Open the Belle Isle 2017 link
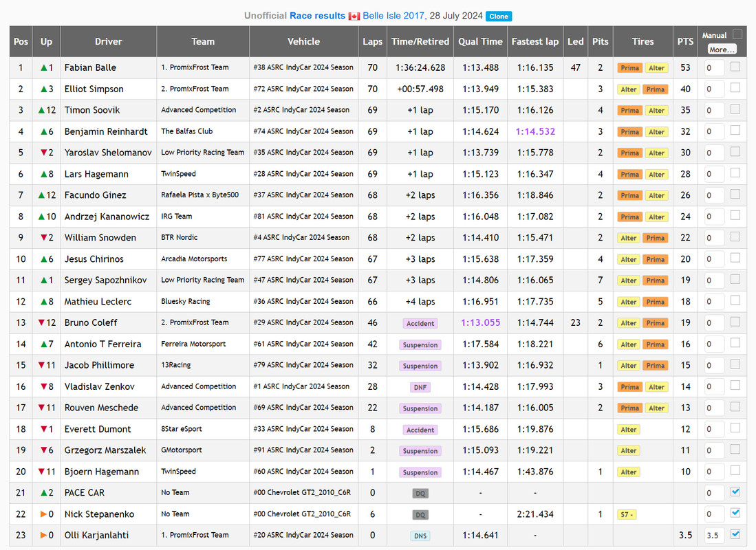Viewport: 756px width, 550px height. (x=393, y=16)
